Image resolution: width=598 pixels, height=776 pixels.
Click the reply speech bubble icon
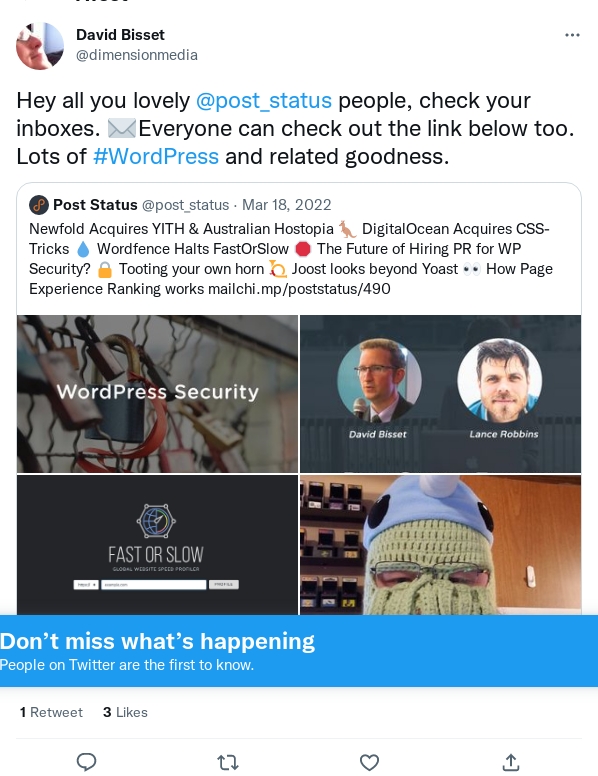click(x=87, y=762)
